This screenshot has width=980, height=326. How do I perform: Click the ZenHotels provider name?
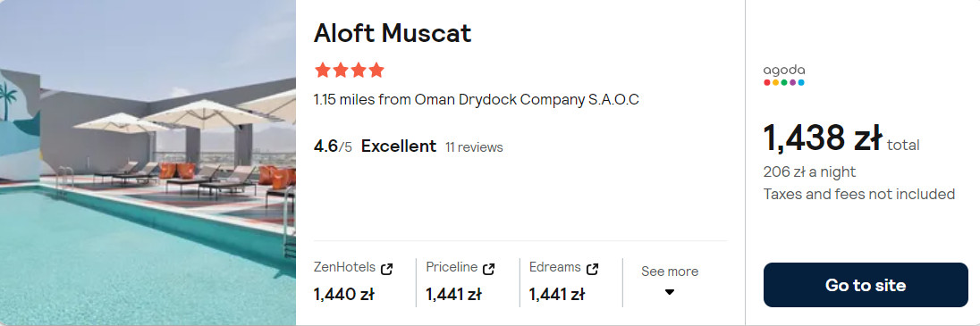tap(345, 268)
